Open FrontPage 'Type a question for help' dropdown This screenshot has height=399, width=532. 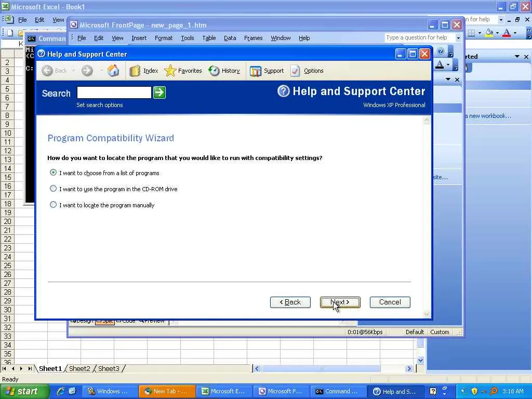[x=458, y=38]
